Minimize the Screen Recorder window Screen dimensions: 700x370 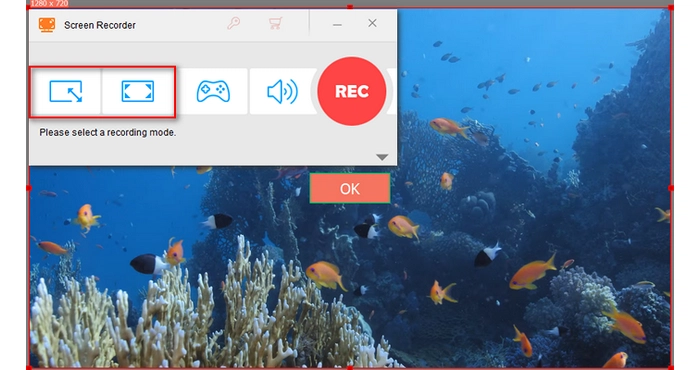tap(338, 25)
